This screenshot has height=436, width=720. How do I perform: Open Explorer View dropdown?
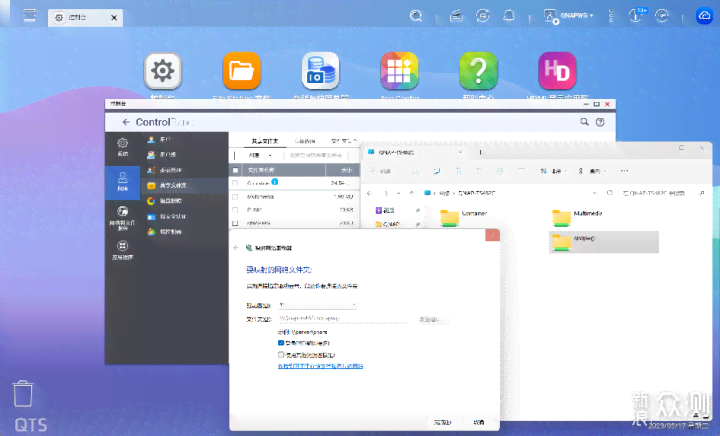point(592,171)
